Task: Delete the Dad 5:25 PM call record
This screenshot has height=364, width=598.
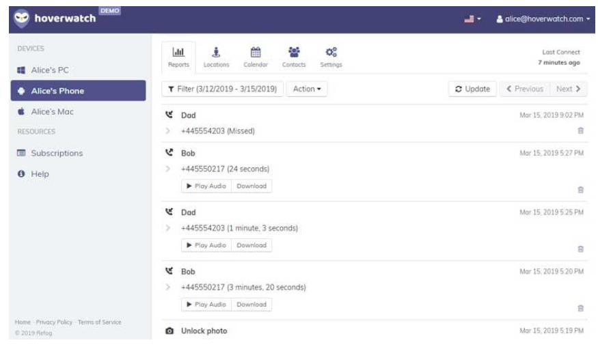Action: [x=580, y=249]
